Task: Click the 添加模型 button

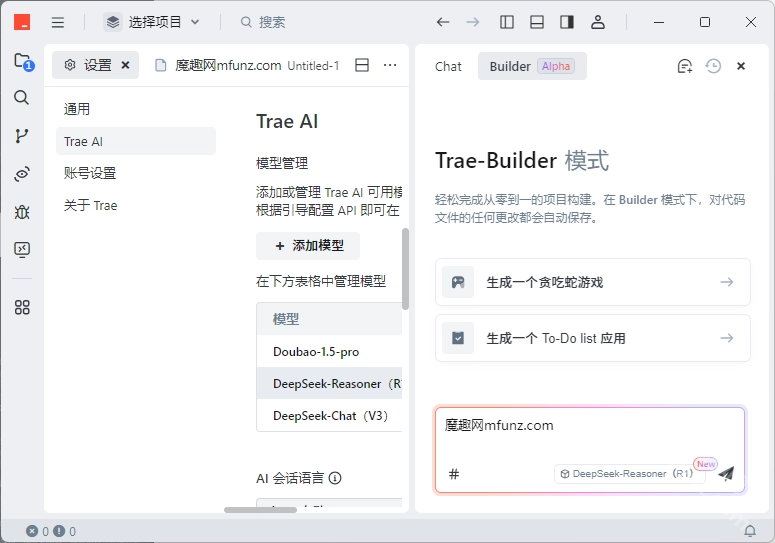Action: (x=308, y=246)
